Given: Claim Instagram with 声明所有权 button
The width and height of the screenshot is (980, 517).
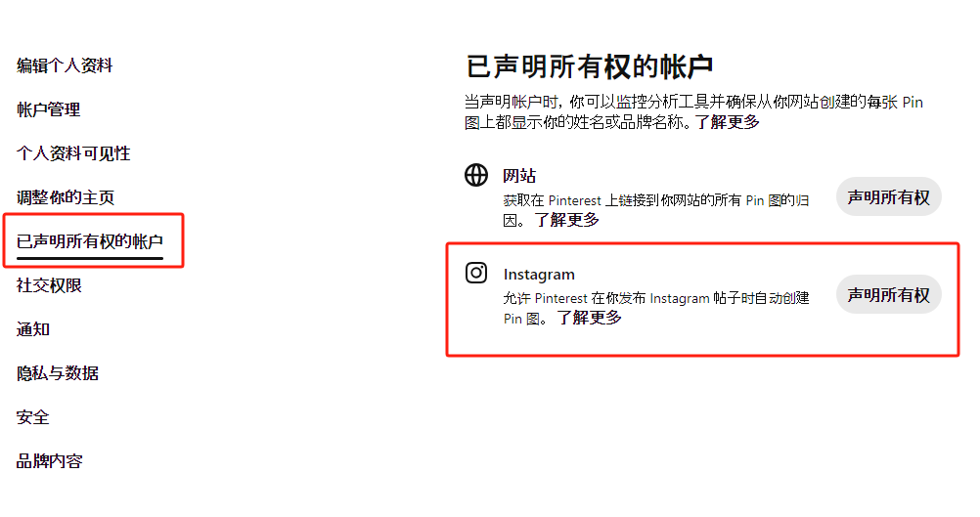Looking at the screenshot, I should (x=889, y=295).
